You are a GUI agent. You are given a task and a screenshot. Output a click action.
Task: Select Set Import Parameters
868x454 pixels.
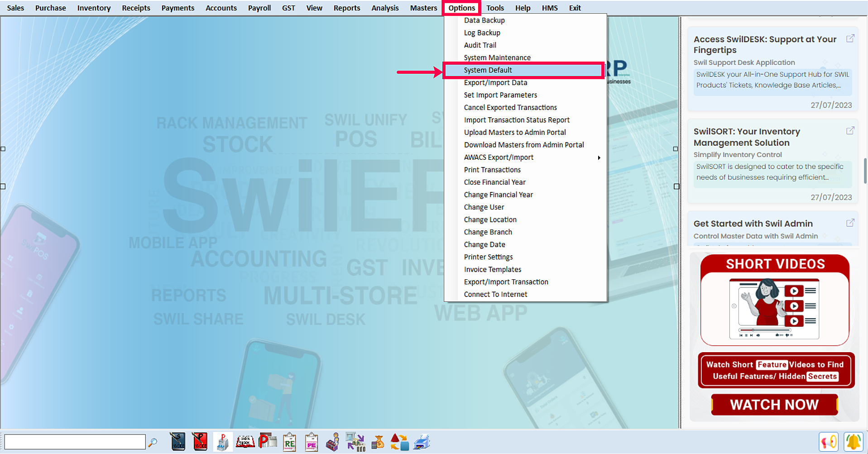[x=525, y=95]
